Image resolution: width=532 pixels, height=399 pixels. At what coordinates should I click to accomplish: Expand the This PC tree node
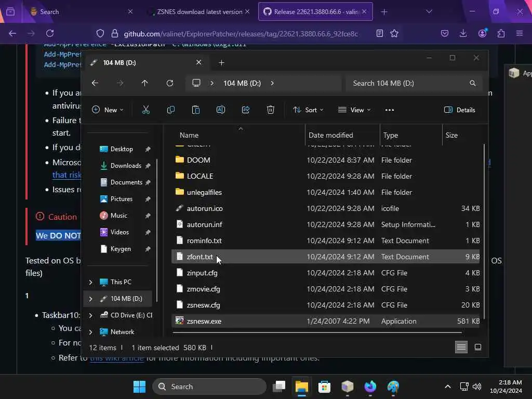[x=90, y=282]
